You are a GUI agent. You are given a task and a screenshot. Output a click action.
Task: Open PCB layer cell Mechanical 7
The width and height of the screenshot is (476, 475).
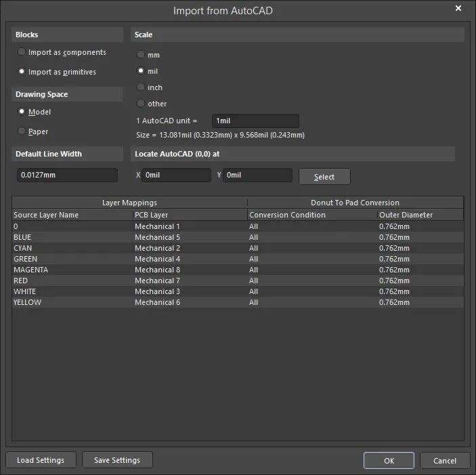pos(190,281)
